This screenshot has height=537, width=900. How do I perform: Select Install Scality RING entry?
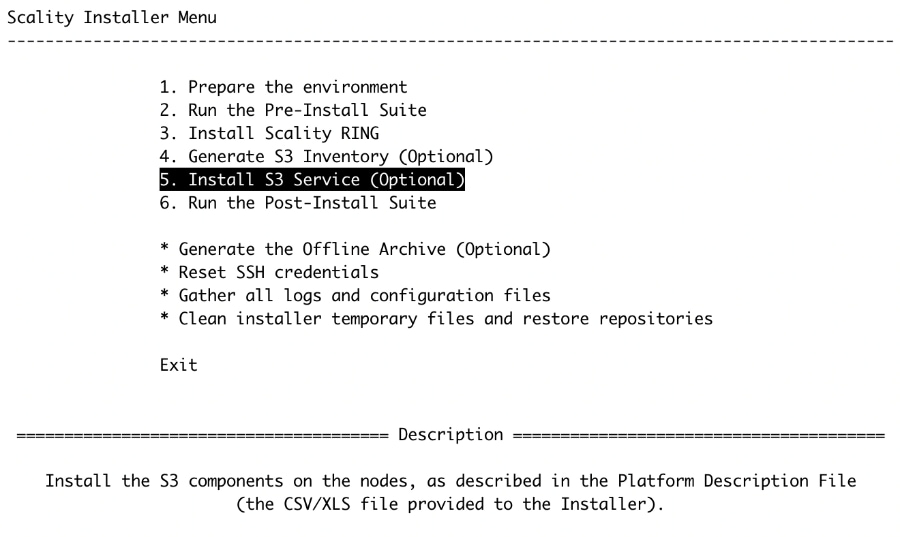269,133
